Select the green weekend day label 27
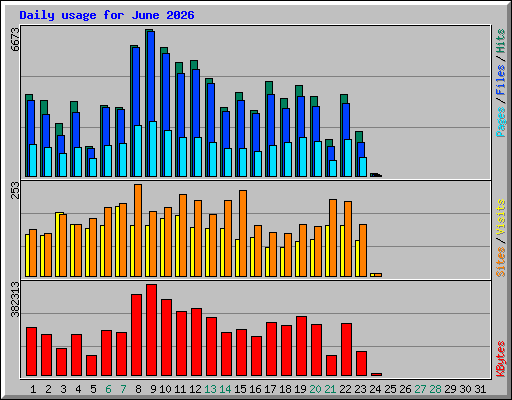 click(420, 389)
